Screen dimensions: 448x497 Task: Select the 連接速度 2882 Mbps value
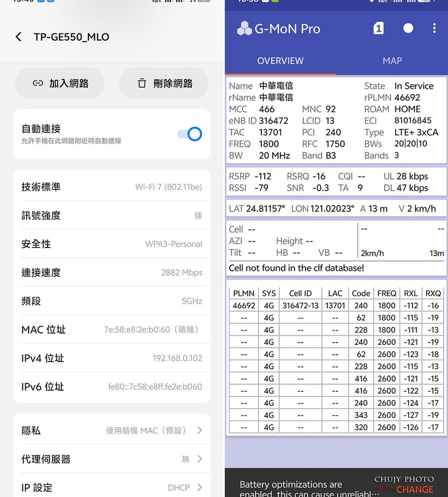point(181,273)
